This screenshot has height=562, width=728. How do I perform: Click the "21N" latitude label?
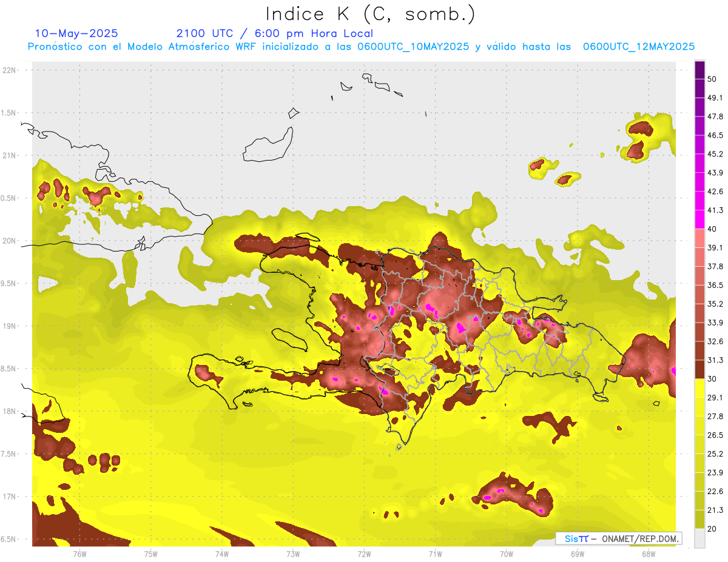pyautogui.click(x=9, y=156)
